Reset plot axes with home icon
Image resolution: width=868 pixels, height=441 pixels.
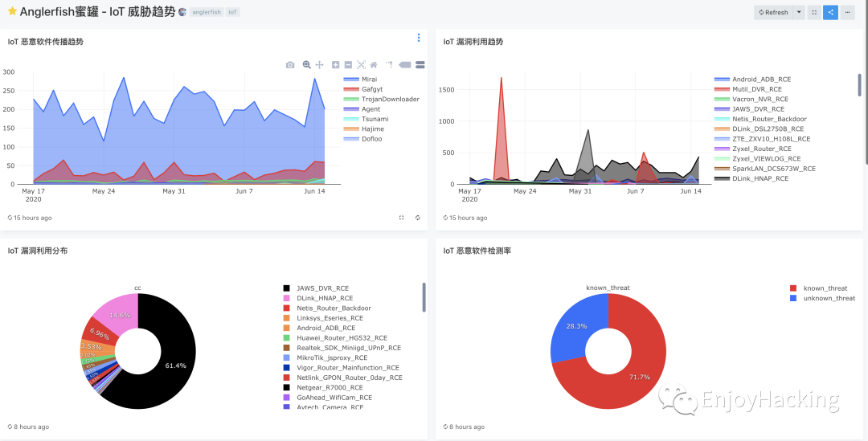click(374, 65)
